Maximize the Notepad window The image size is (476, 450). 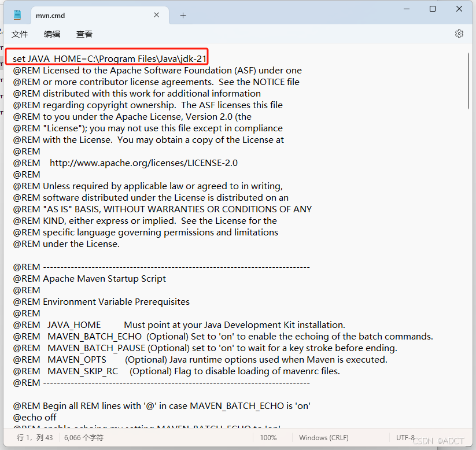[x=431, y=9]
